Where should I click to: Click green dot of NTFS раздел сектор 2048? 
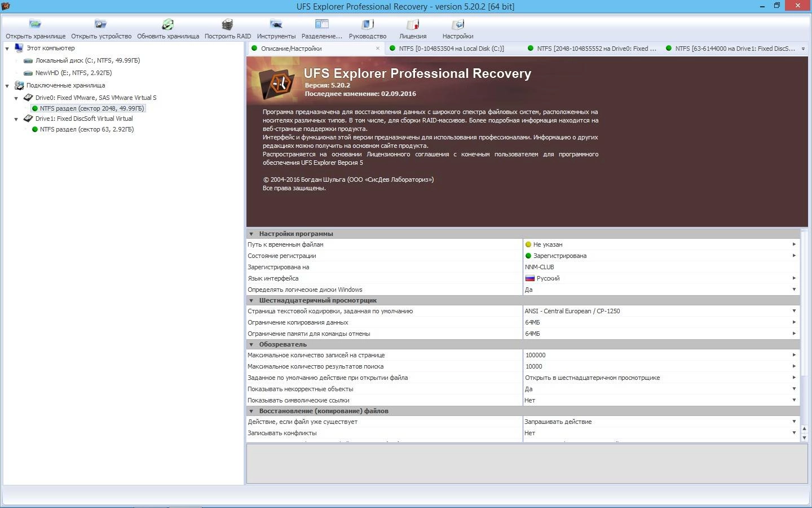click(35, 108)
